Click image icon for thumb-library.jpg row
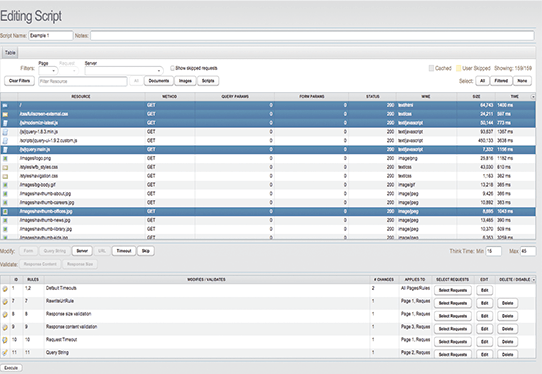 click(5, 229)
